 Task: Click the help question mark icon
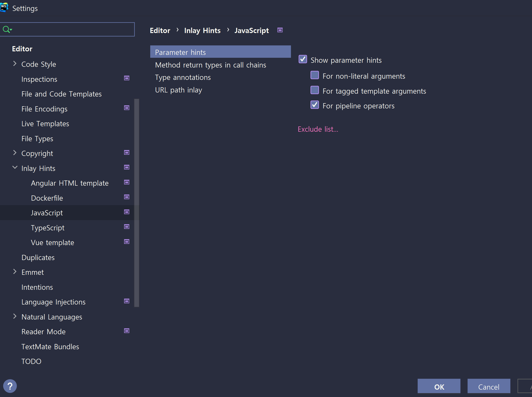pyautogui.click(x=10, y=386)
